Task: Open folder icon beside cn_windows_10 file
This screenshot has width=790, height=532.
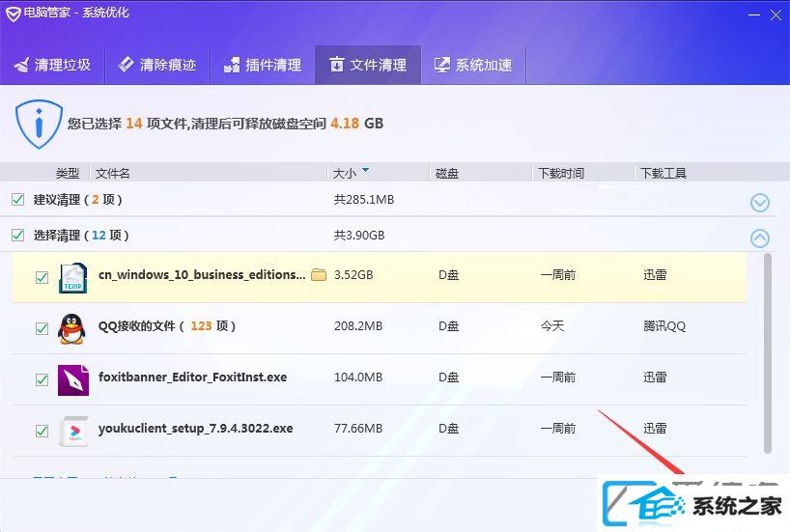Action: [319, 274]
